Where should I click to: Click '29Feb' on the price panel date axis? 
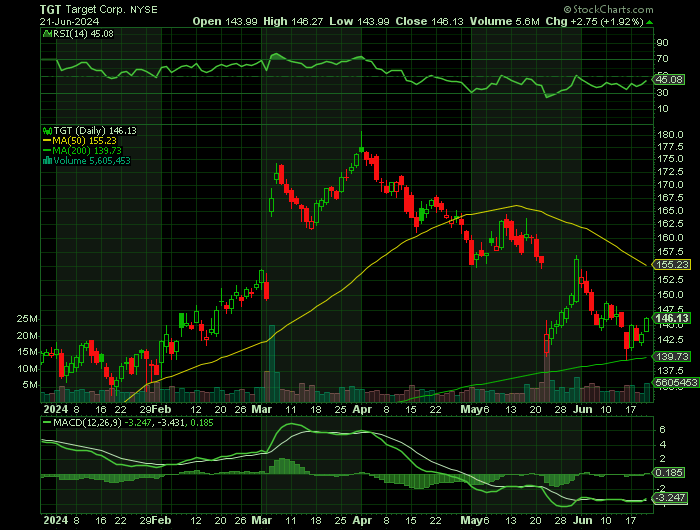point(155,409)
